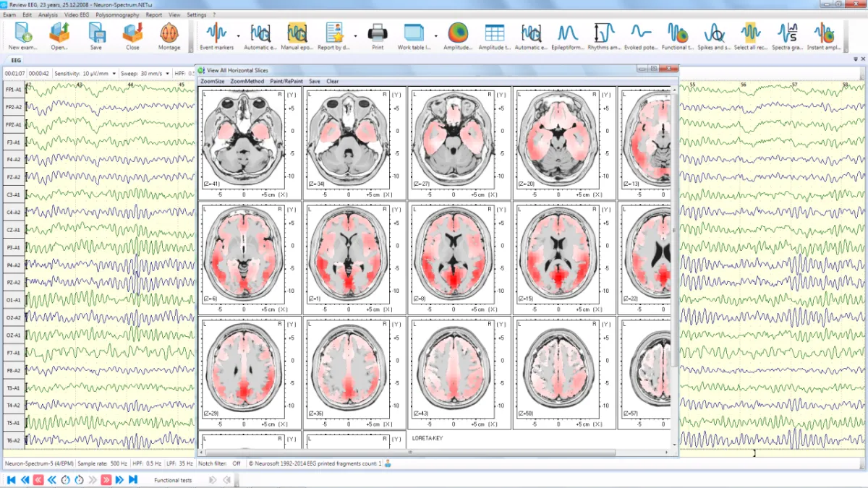This screenshot has width=868, height=488.
Task: Expand the Sensitivity dropdown
Action: point(114,73)
